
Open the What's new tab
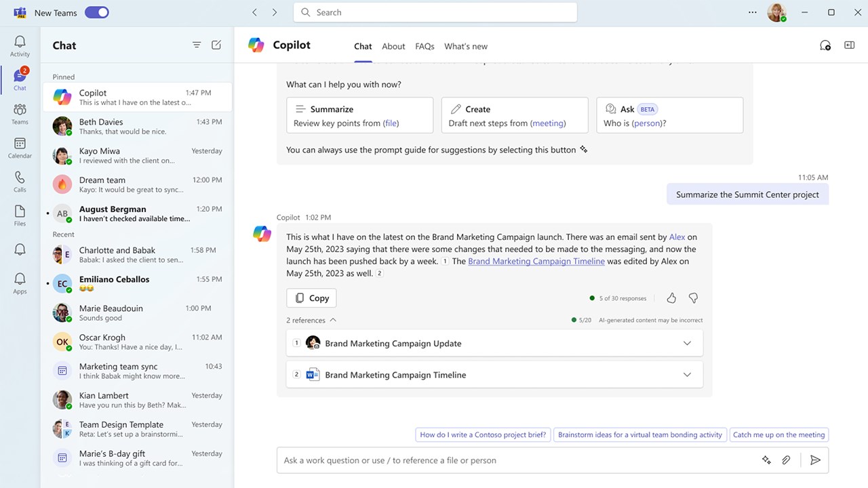click(x=466, y=46)
